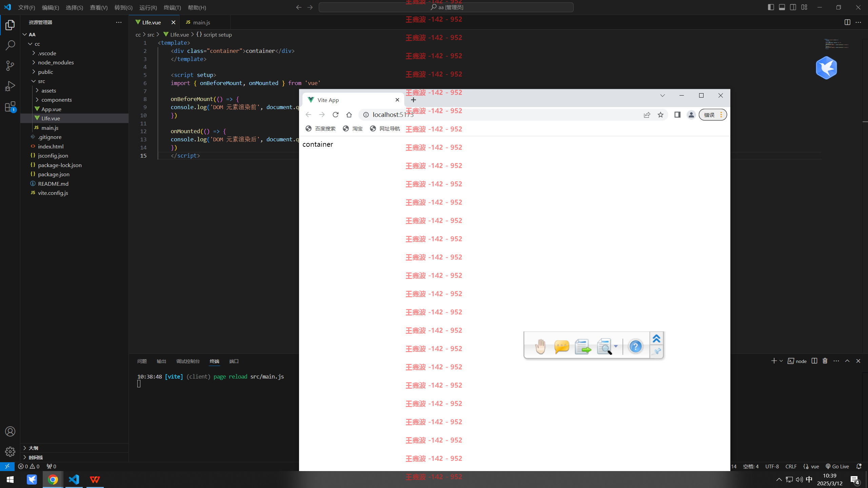The height and width of the screenshot is (488, 868).
Task: Open Run and Debug view
Action: coord(10,86)
